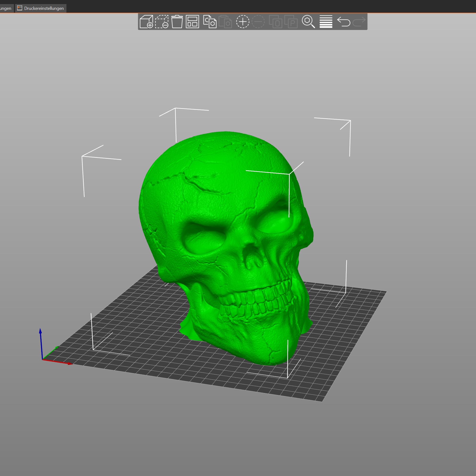Click the Add object cube icon
Viewport: 476px width, 476px height.
point(146,22)
